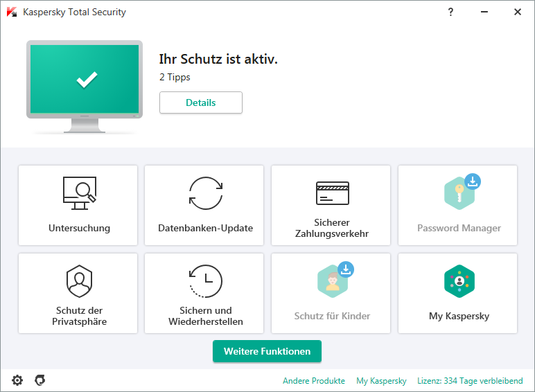
Task: Click the Datenbanken-Update refresh arrows icon
Action: tap(206, 193)
